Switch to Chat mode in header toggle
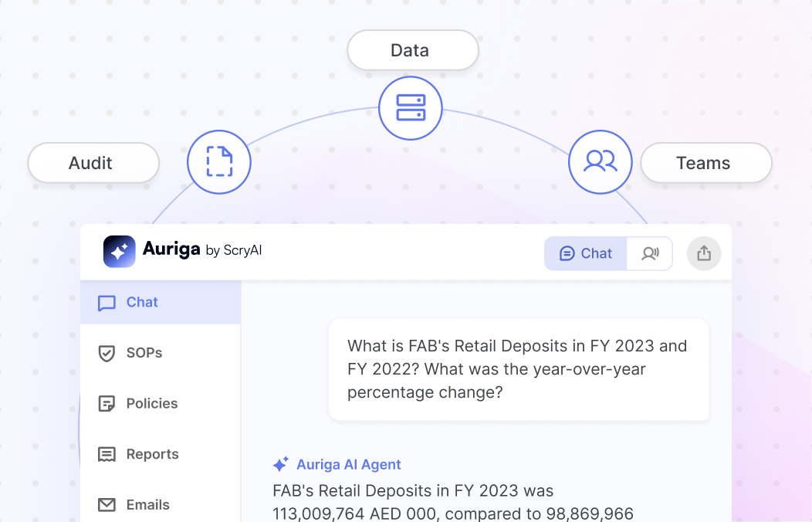812x522 pixels. pos(586,253)
